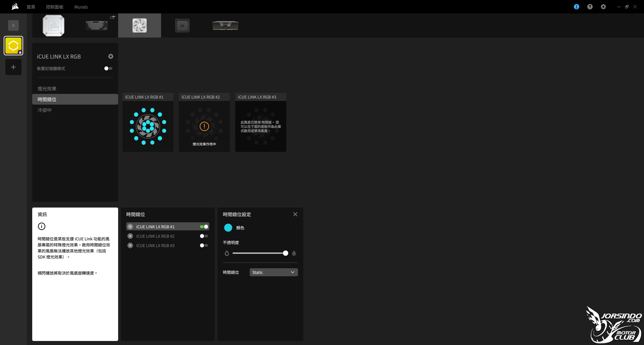The width and height of the screenshot is (644, 345).
Task: Enable time warp for LX RGB #3
Action: coord(204,245)
